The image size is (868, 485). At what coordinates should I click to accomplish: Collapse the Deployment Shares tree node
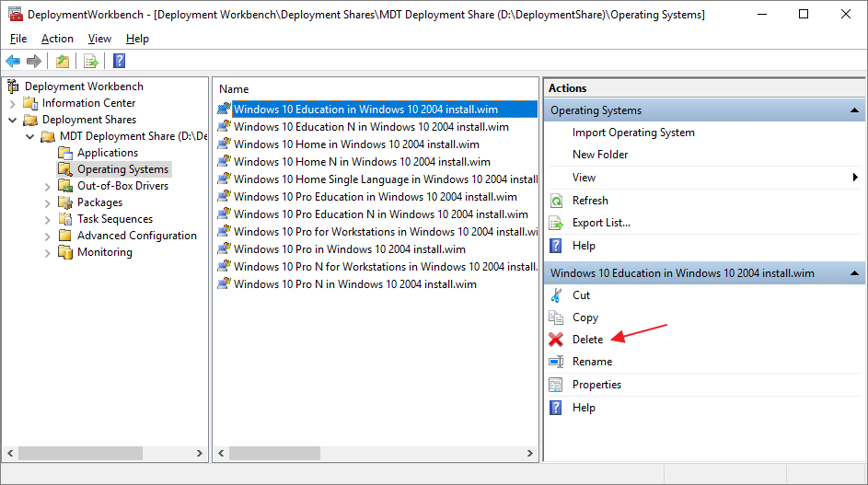pos(13,120)
